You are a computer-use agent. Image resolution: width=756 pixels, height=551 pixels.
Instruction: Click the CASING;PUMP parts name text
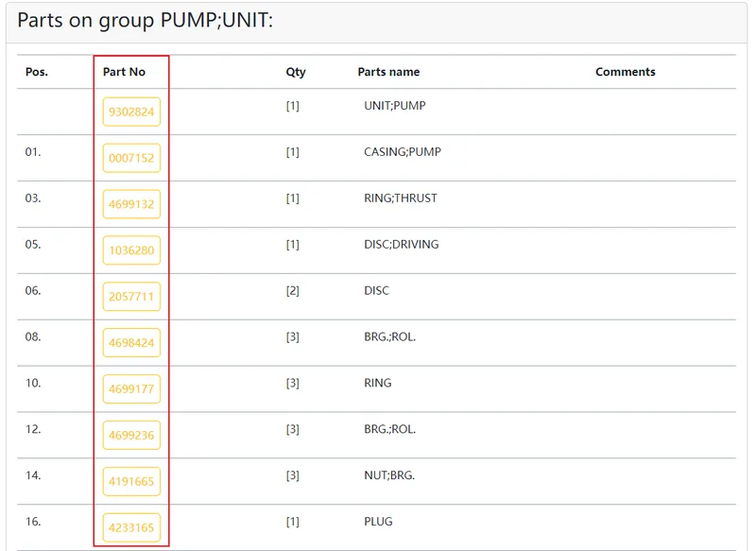(x=403, y=152)
